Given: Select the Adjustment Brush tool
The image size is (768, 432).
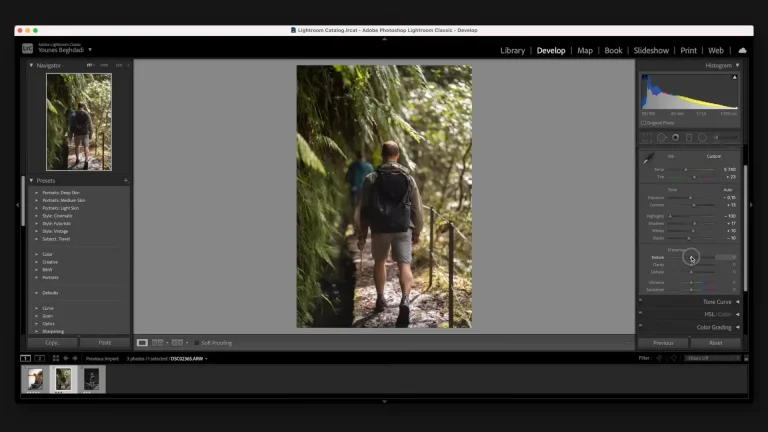Looking at the screenshot, I should click(725, 138).
